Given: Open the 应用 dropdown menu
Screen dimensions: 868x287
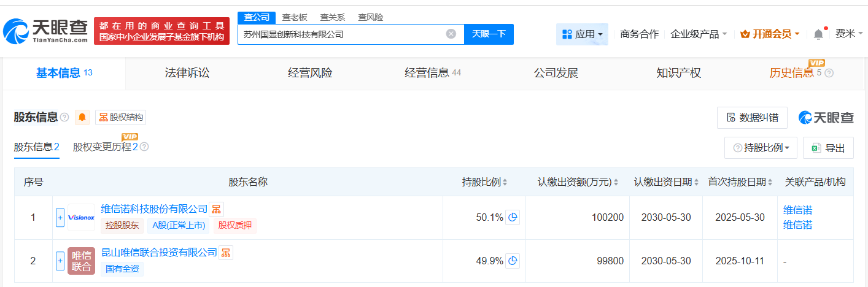Looking at the screenshot, I should pyautogui.click(x=582, y=34).
